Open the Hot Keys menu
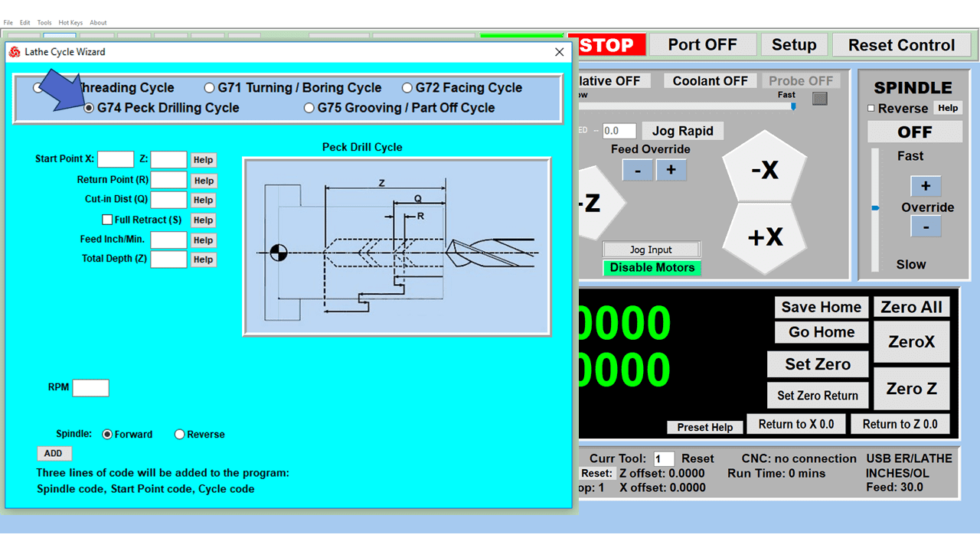The image size is (980, 551). tap(70, 23)
